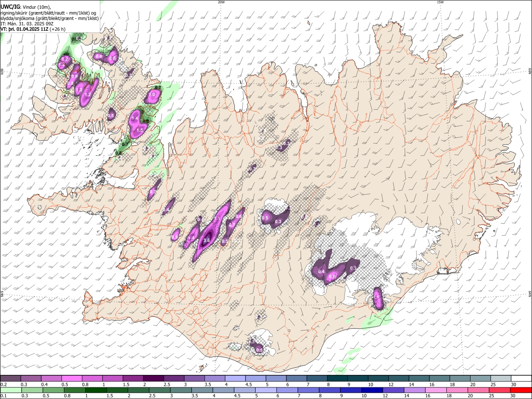This screenshot has width=532, height=399.
Task: Click the 'UWC/IG: Vindur (10m)' title line
Action: coord(26,7)
